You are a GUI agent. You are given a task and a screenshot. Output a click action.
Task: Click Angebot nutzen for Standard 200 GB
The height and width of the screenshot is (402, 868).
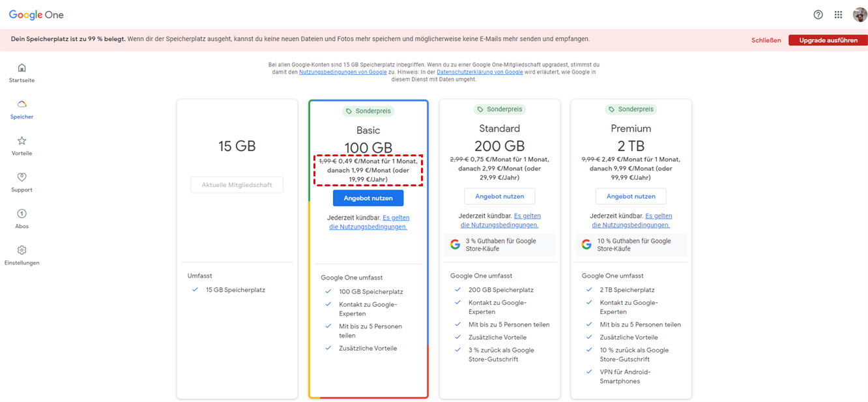[499, 196]
